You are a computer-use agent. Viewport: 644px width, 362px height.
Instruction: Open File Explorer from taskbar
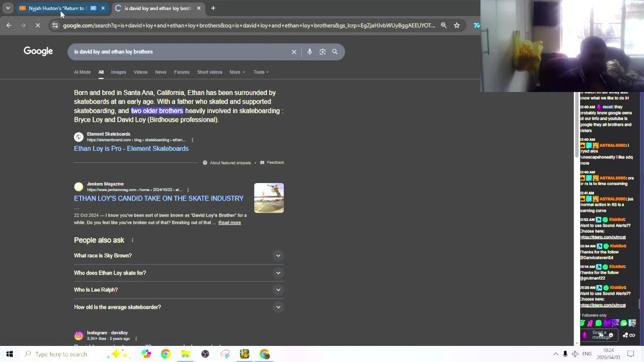point(185,354)
